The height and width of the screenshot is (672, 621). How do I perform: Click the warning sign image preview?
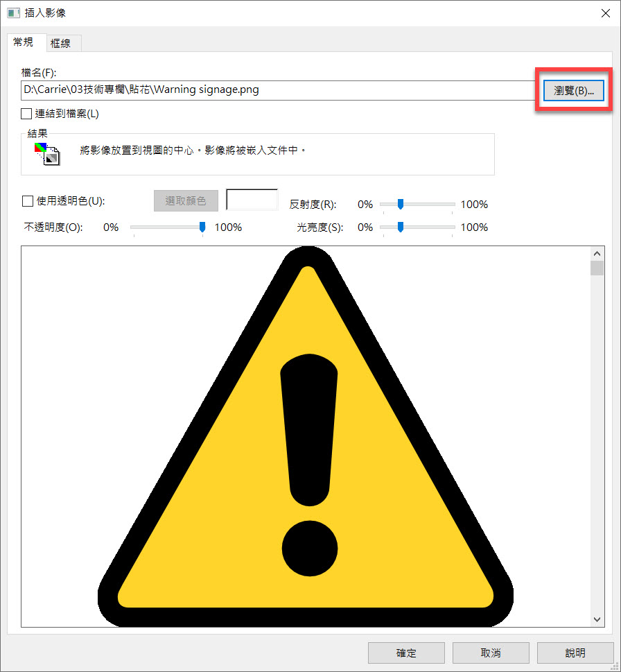click(306, 436)
